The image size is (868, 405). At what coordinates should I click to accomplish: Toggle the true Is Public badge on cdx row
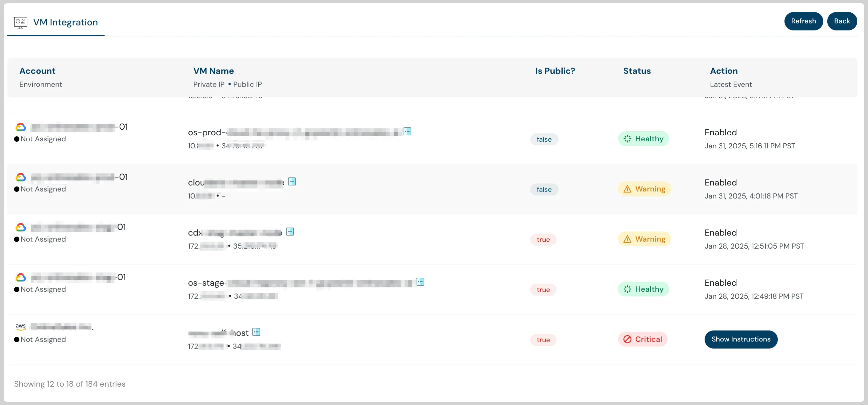coord(543,240)
